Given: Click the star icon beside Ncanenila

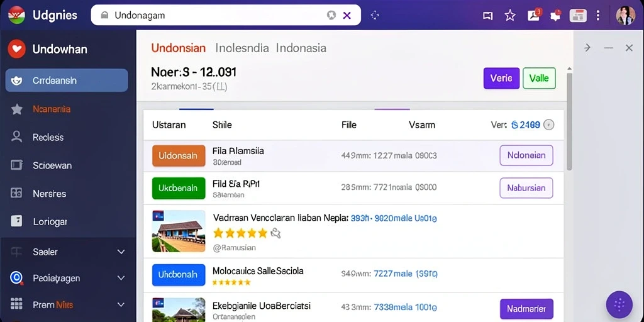Looking at the screenshot, I should pyautogui.click(x=16, y=109).
